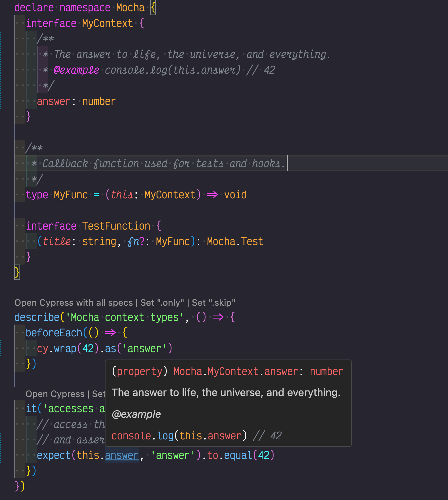Image resolution: width=448 pixels, height=500 pixels.
Task: Click 'Mocha.Test' return type
Action: pyautogui.click(x=235, y=242)
